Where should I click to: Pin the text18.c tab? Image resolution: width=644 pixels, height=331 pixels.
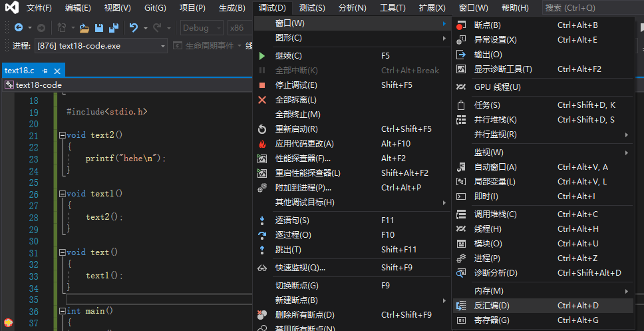(45, 71)
